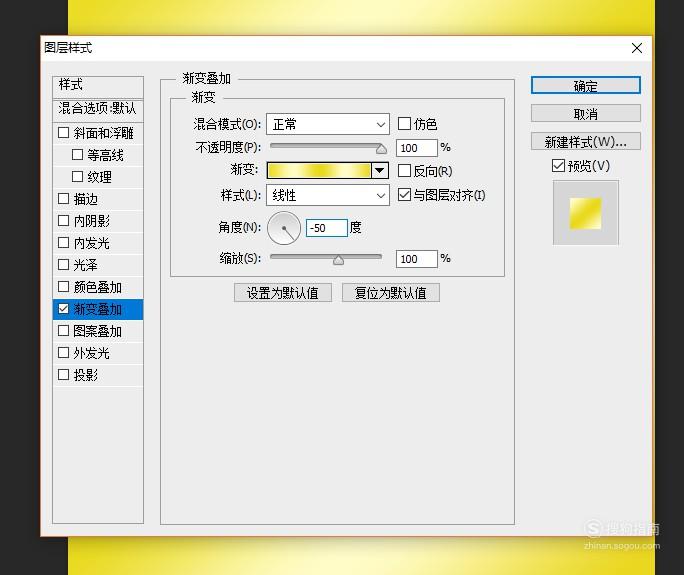This screenshot has height=575, width=684.
Task: Click the angle value field -50
Action: pyautogui.click(x=327, y=228)
